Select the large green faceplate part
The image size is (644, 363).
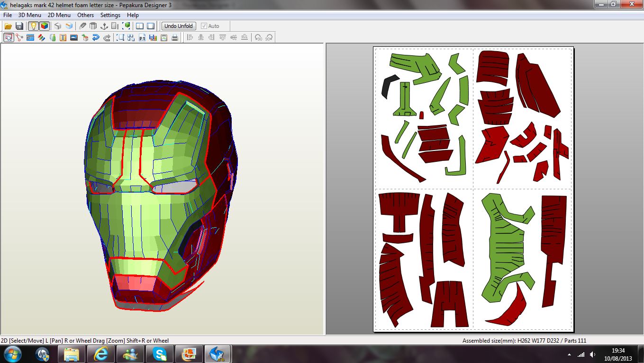tap(508, 247)
